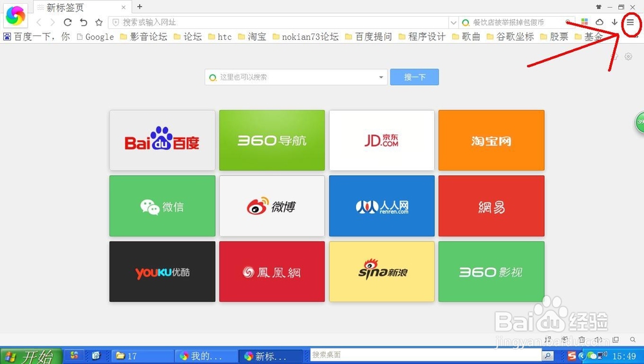Click the mute speaker icon in status bar
This screenshot has width=644, height=364.
599,340
